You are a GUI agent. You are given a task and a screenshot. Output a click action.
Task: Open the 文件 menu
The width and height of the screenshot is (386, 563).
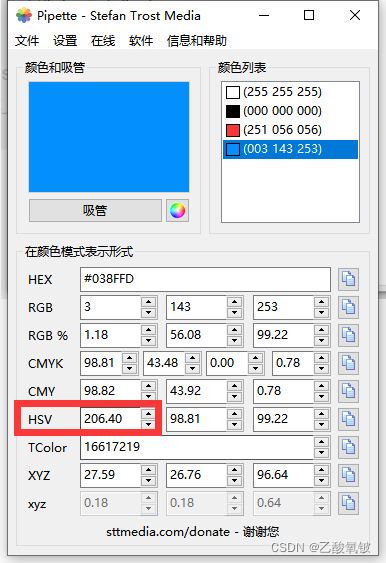pyautogui.click(x=27, y=41)
